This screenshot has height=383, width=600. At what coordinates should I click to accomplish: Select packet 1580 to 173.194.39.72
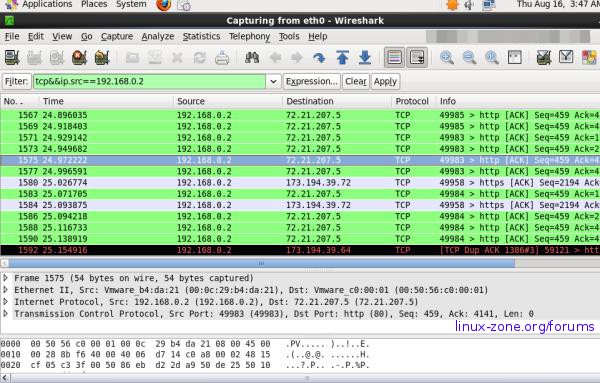300,183
